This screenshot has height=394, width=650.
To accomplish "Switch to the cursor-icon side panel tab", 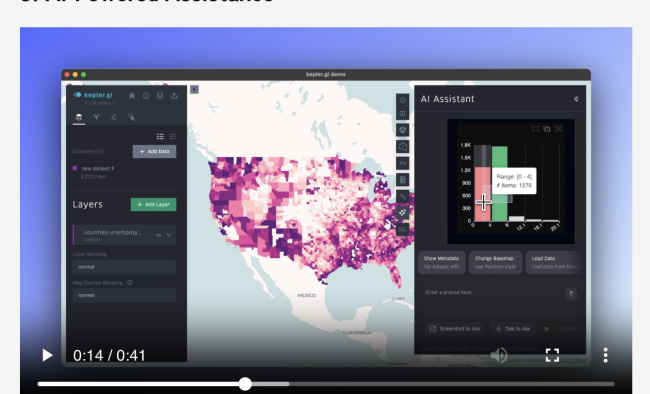I will [x=131, y=117].
